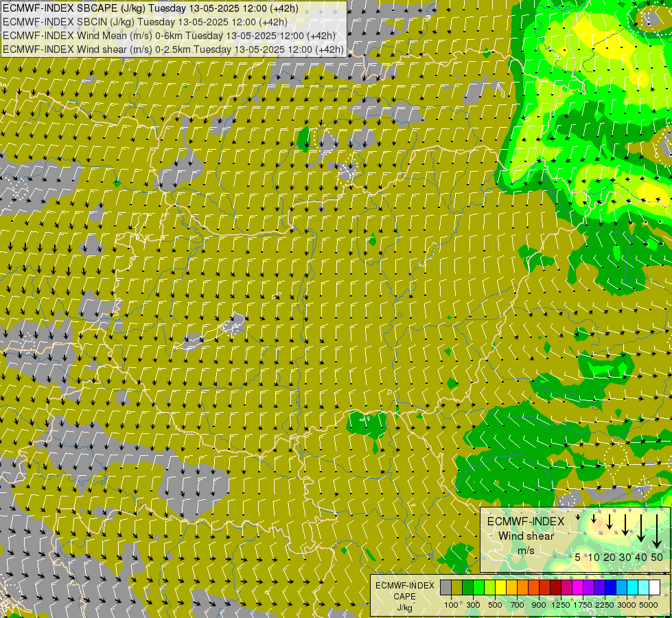Click the 20 m/s wind shear arrow
This screenshot has height=618, width=672.
(610, 521)
